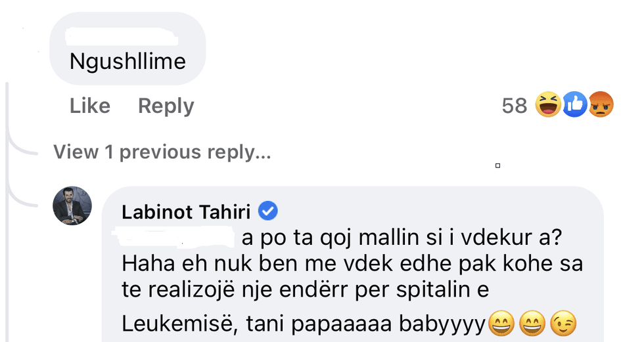Open the Labinot Tahiri name link
This screenshot has width=644, height=342.
click(186, 211)
